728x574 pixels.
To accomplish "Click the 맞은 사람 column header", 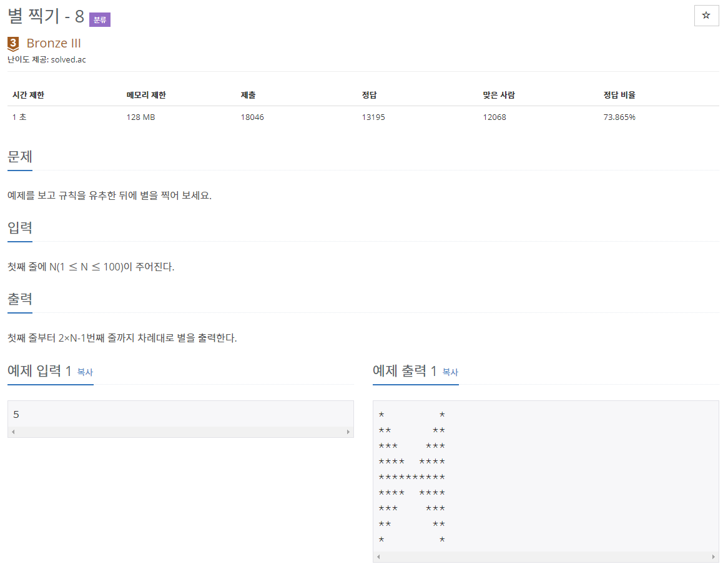I will click(x=499, y=95).
